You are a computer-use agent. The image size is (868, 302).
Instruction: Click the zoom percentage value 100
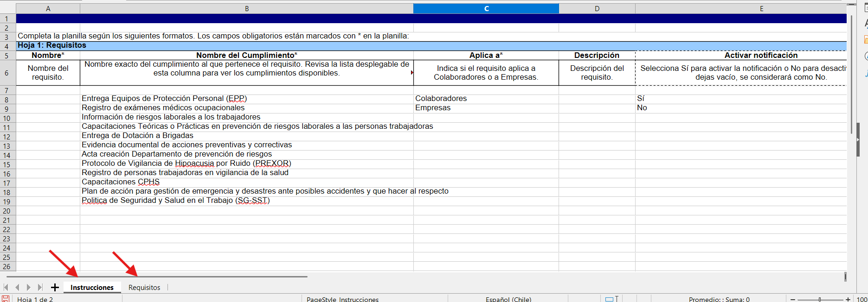tap(862, 299)
